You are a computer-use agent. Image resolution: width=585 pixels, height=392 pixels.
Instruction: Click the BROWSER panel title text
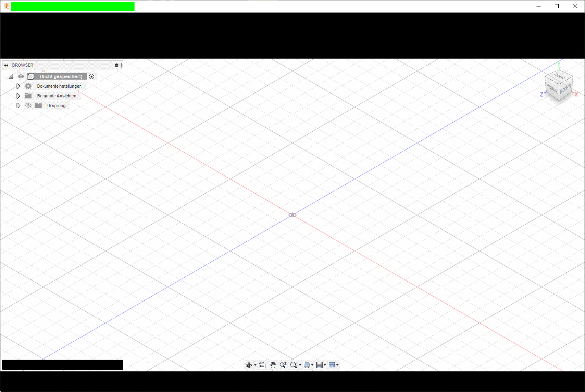(x=23, y=65)
